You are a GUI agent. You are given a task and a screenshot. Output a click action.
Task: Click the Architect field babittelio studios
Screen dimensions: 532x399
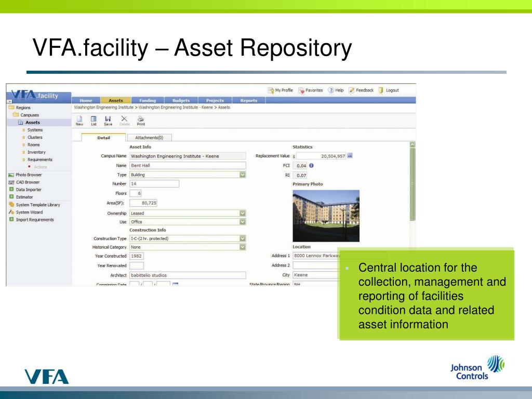(188, 275)
